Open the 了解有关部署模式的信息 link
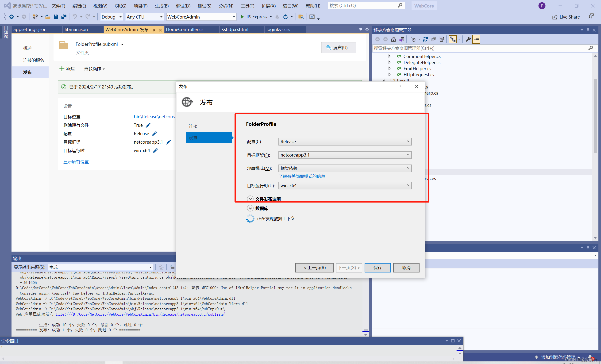601x364 pixels. coord(302,176)
